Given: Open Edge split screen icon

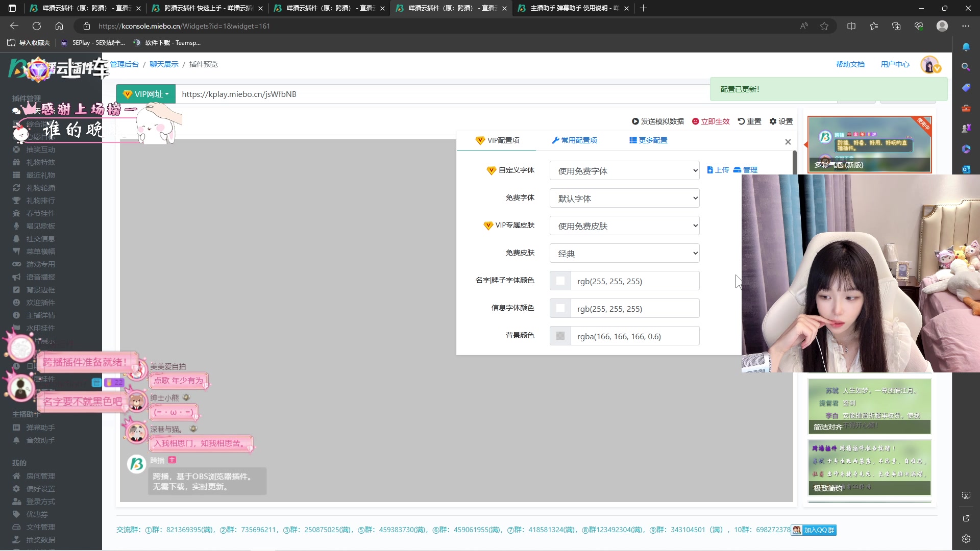Looking at the screenshot, I should tap(851, 26).
